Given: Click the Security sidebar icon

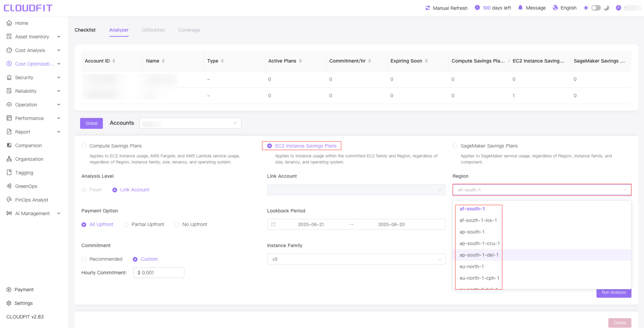Looking at the screenshot, I should (x=9, y=77).
